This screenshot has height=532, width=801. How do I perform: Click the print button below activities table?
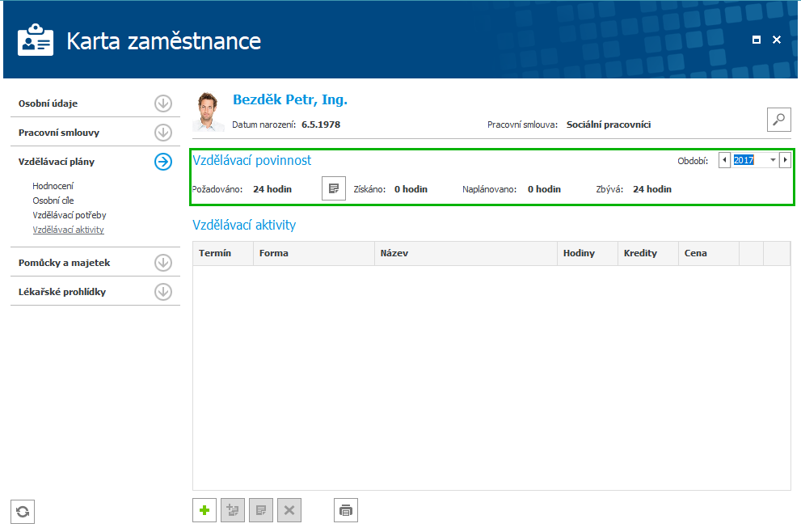coord(346,510)
